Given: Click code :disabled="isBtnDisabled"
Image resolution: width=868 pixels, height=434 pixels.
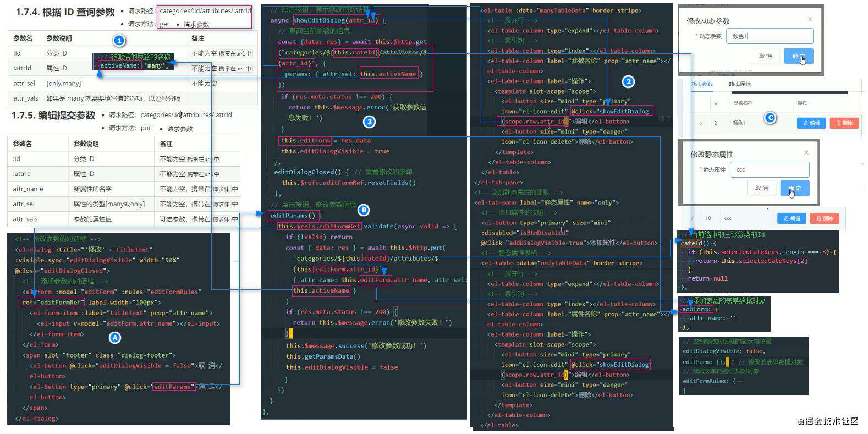Looking at the screenshot, I should (524, 233).
